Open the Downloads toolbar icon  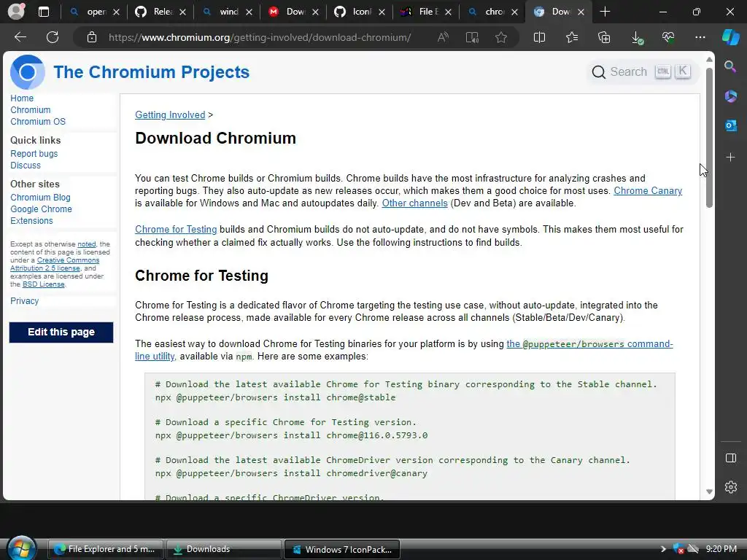click(637, 38)
